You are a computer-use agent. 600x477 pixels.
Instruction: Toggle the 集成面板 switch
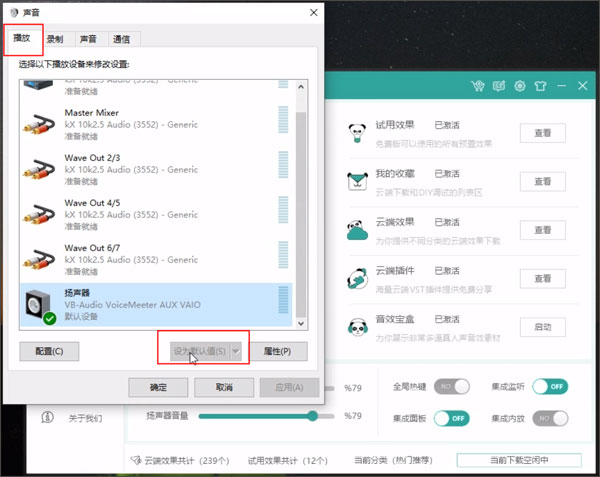pos(452,418)
